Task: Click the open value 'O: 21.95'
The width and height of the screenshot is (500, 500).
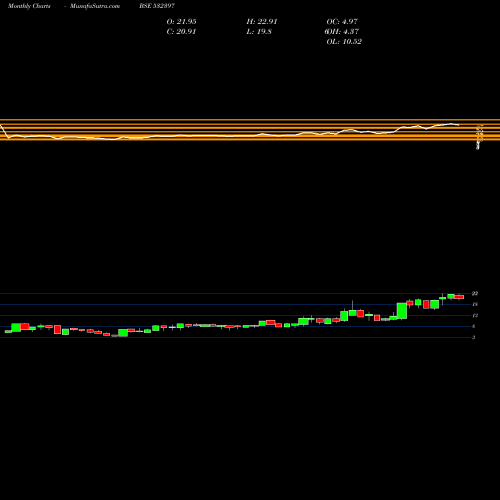Action: [182, 22]
